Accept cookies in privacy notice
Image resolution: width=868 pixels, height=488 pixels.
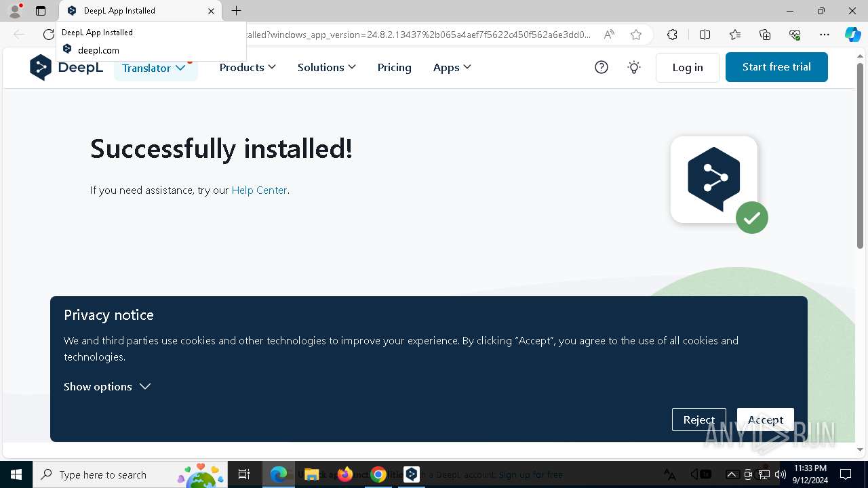pos(766,420)
